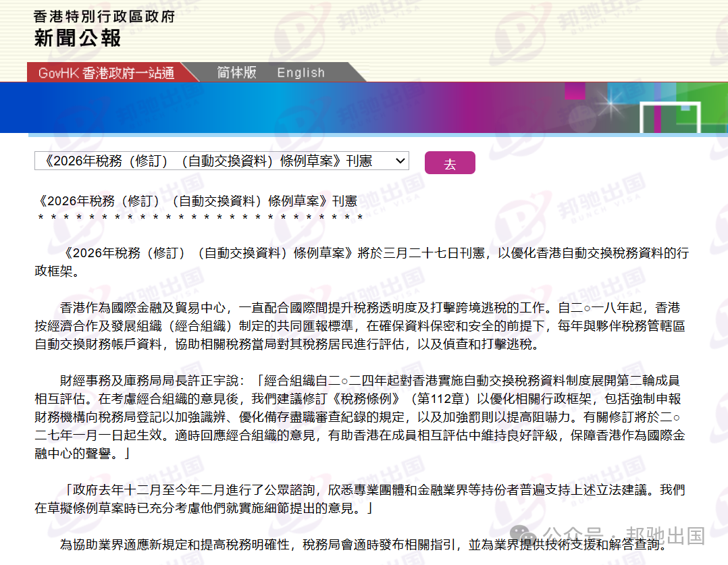The height and width of the screenshot is (565, 728).
Task: Click paragraph starting 政府去年十二月至今年二月
Action: tap(360, 499)
